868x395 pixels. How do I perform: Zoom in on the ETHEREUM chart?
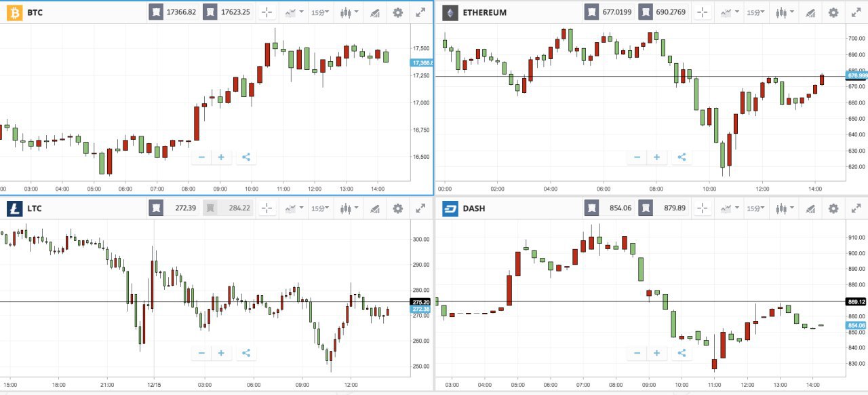[x=656, y=157]
